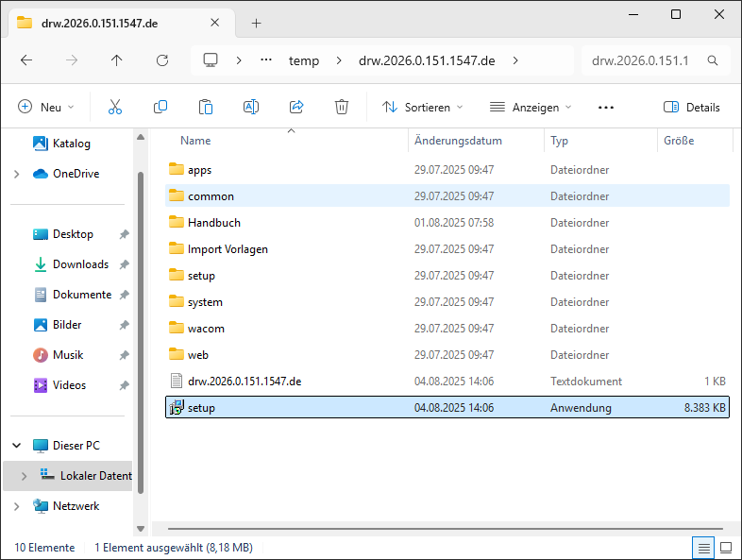The height and width of the screenshot is (560, 742).
Task: Switch to details list view layout
Action: point(703,548)
